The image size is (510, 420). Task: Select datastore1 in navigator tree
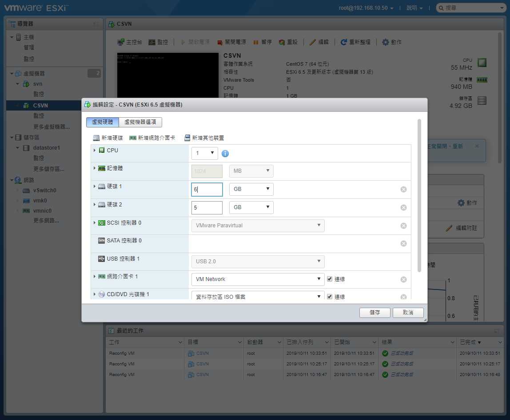click(47, 147)
